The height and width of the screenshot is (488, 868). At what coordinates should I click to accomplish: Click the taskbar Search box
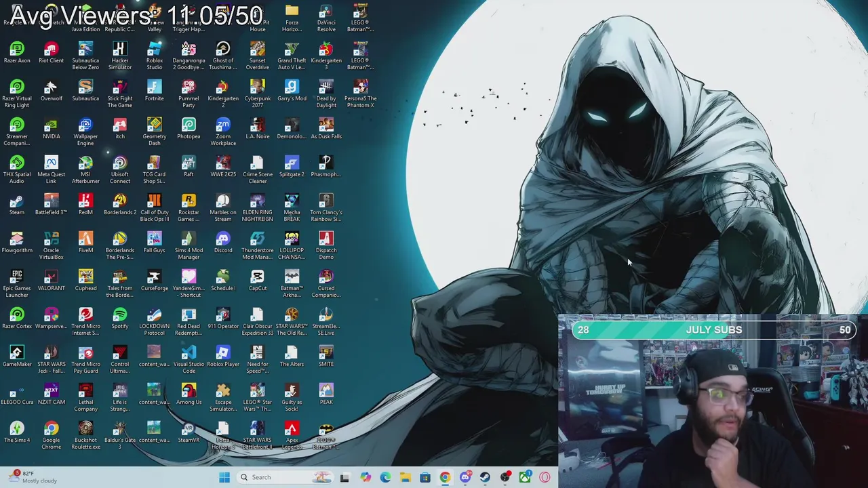[x=285, y=477]
